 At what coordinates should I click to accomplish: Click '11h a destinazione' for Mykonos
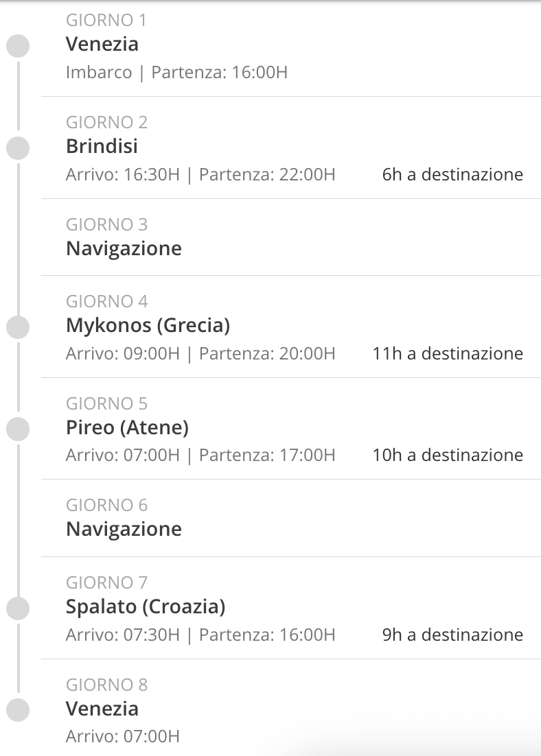click(x=448, y=354)
